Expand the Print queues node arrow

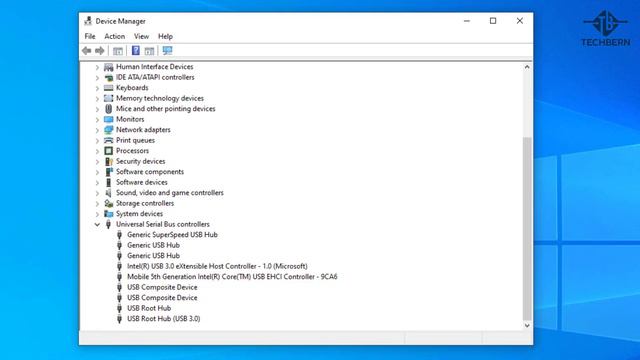click(x=97, y=140)
